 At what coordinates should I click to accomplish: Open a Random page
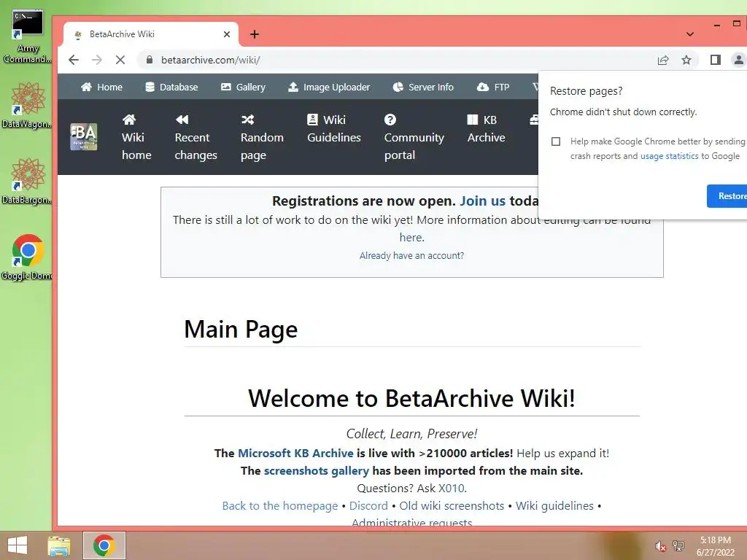tap(262, 137)
